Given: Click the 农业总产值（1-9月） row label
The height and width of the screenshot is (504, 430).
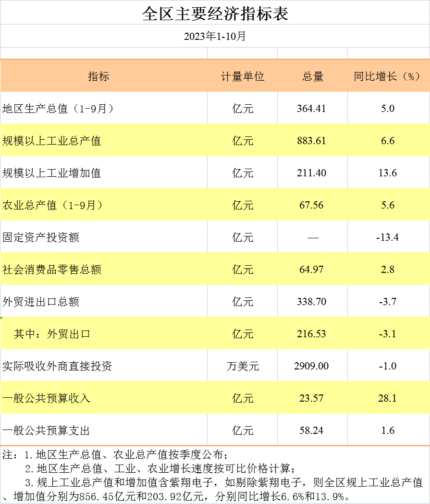Looking at the screenshot, I should tap(53, 205).
